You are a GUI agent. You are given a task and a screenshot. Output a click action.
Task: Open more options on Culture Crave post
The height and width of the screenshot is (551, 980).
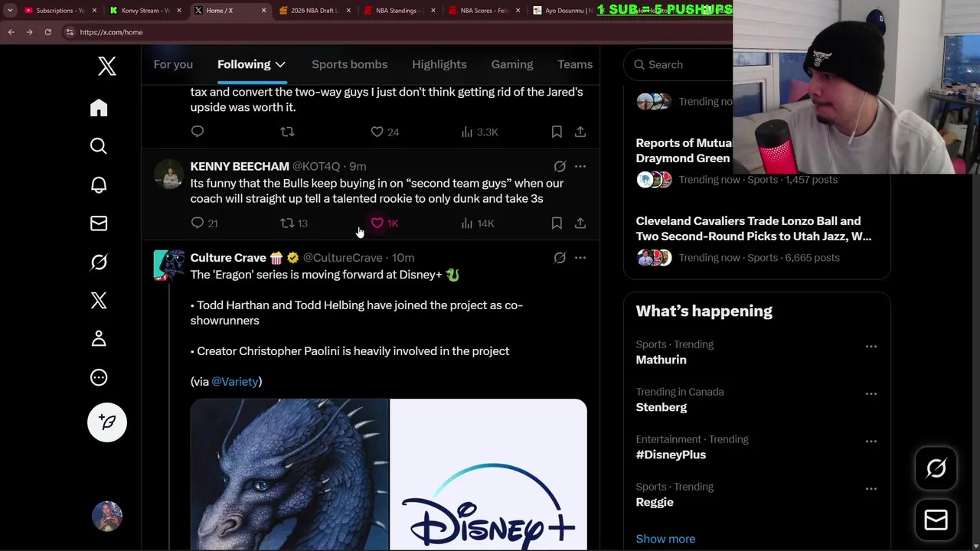tap(580, 258)
